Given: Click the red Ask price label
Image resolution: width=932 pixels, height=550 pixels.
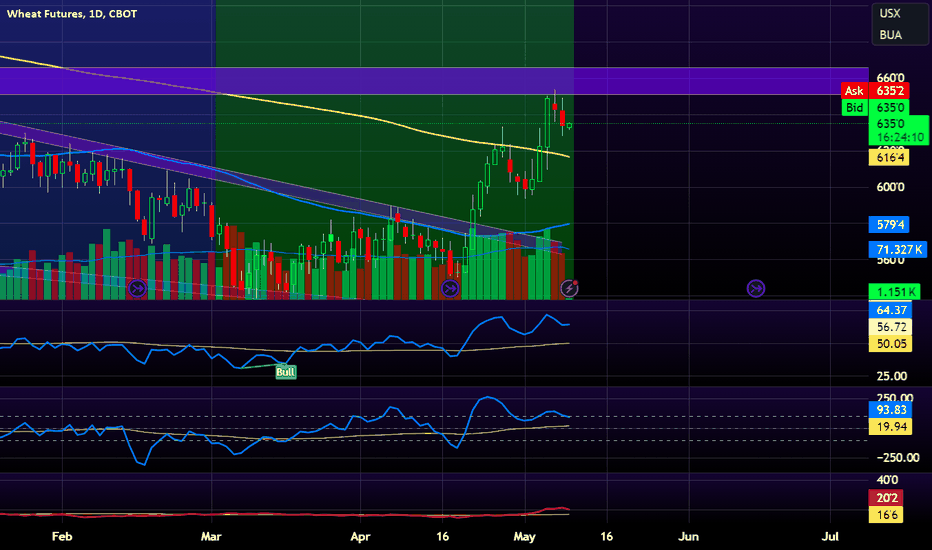Looking at the screenshot, I should pos(854,91).
